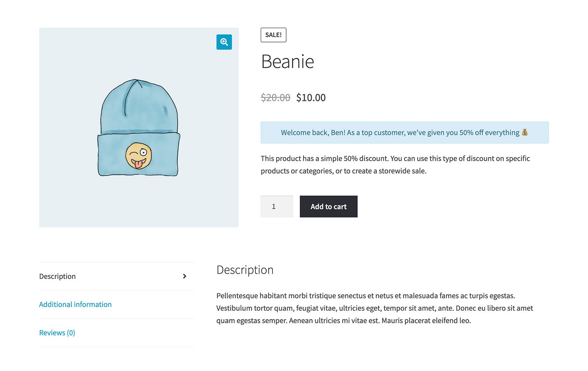Collapse the Description section
This screenshot has height=371, width=588.
click(57, 276)
